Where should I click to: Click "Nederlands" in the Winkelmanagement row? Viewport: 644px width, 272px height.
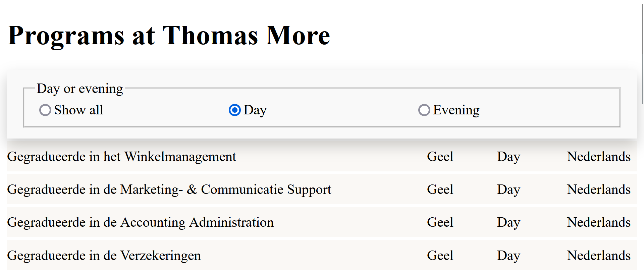[x=598, y=157]
